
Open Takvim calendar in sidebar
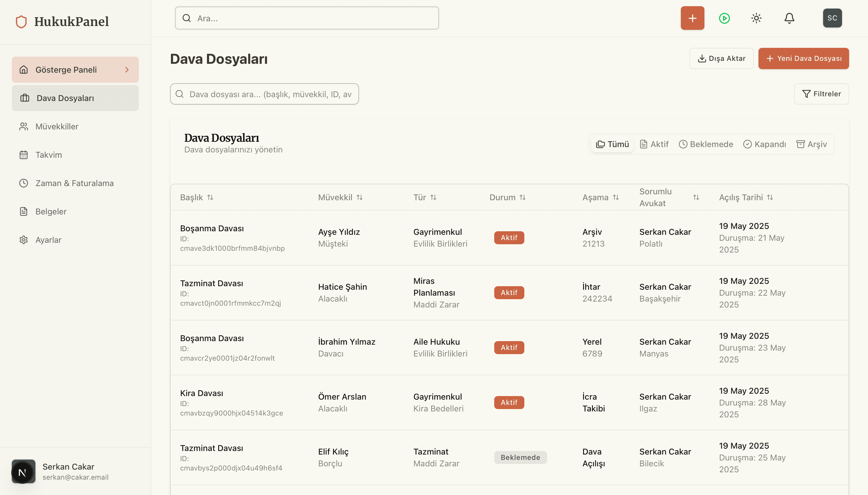point(49,155)
